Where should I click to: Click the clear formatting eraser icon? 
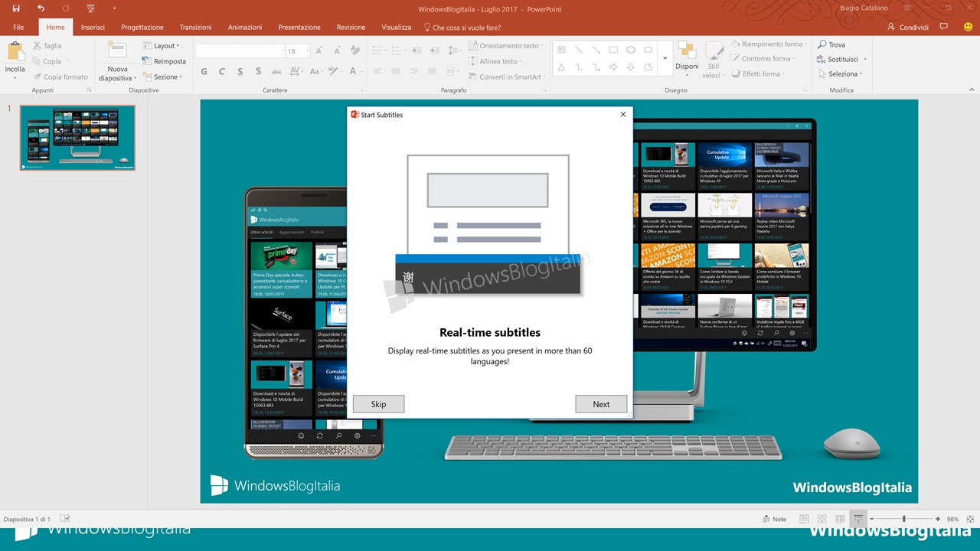[354, 51]
